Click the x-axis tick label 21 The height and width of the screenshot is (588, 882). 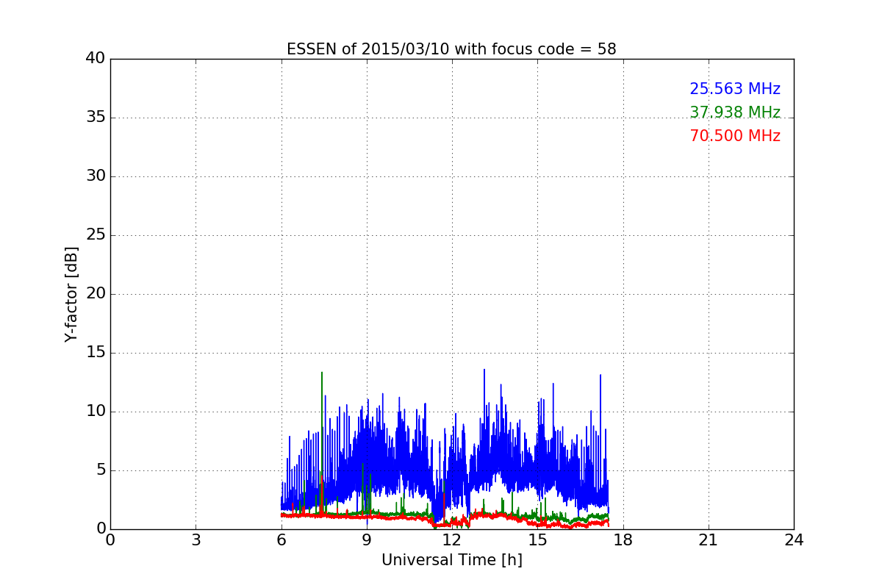(709, 540)
